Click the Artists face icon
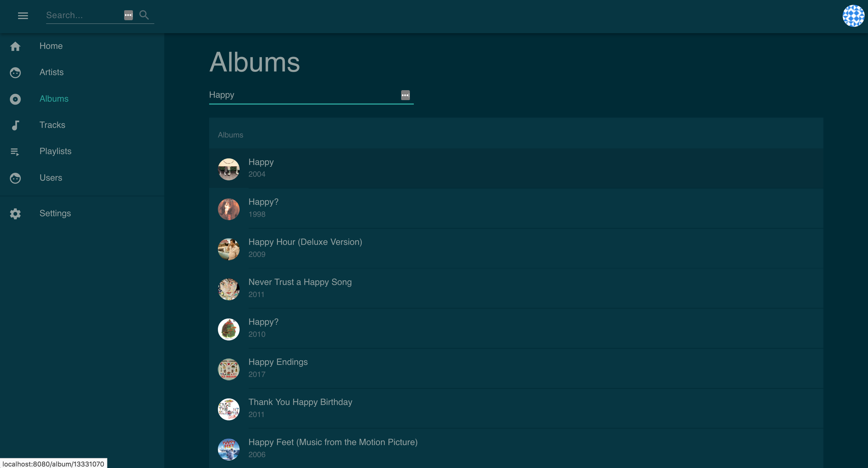Viewport: 868px width, 468px height. [x=15, y=72]
